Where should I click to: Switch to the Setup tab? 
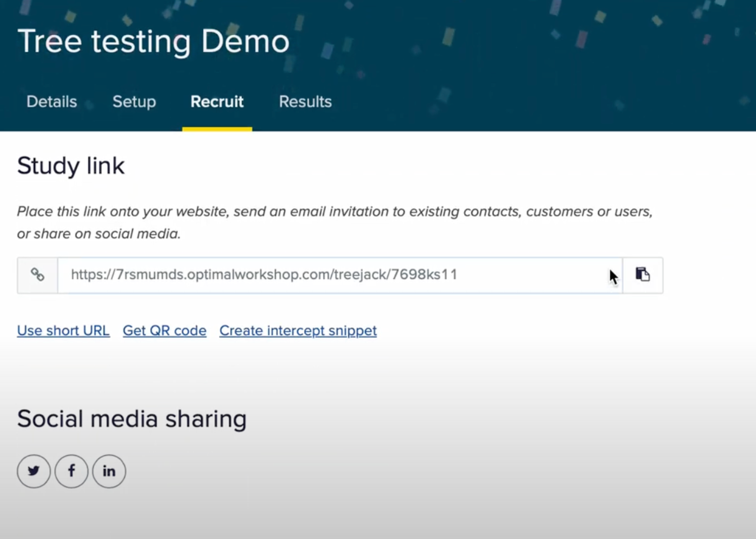tap(134, 102)
